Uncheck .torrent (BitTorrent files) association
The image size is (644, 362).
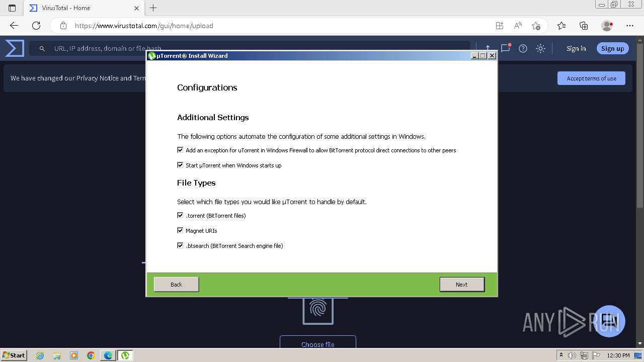pyautogui.click(x=180, y=215)
